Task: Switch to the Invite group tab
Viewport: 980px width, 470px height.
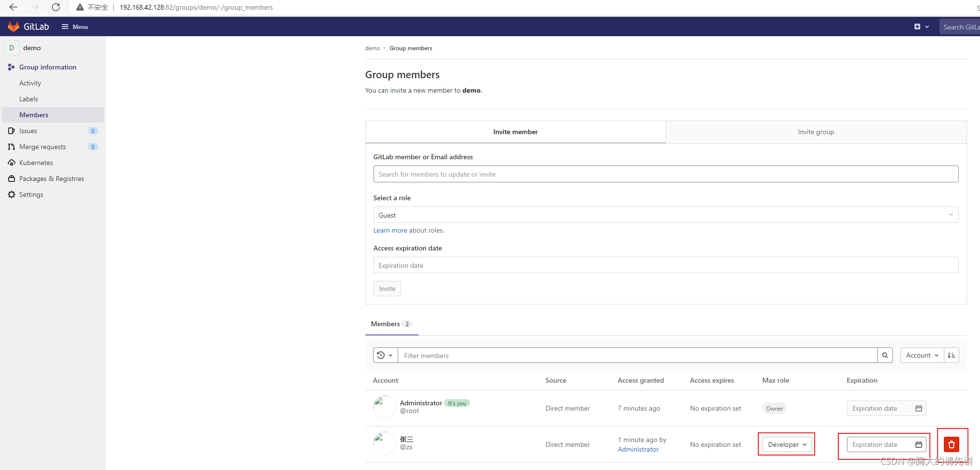Action: (x=816, y=132)
